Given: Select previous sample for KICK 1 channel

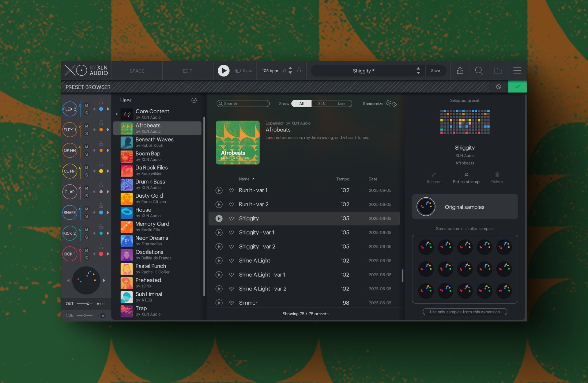Looking at the screenshot, I should 94,254.
